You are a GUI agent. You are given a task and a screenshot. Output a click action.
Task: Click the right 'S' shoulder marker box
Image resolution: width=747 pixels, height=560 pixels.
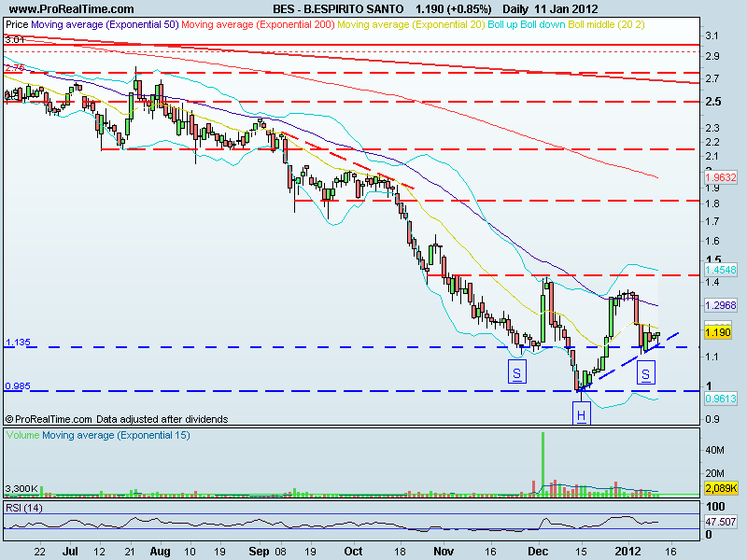click(x=646, y=372)
